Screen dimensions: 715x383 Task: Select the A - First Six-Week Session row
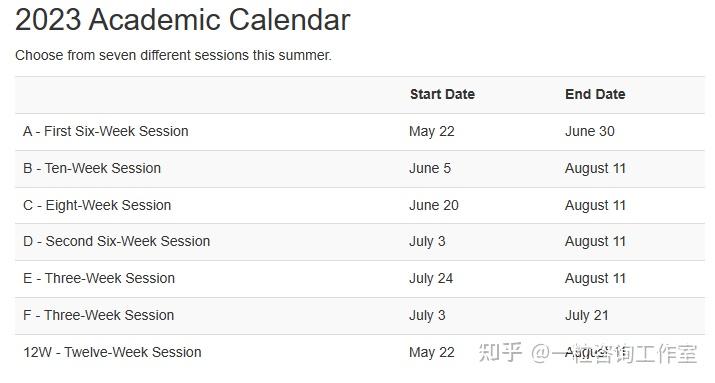tap(360, 132)
